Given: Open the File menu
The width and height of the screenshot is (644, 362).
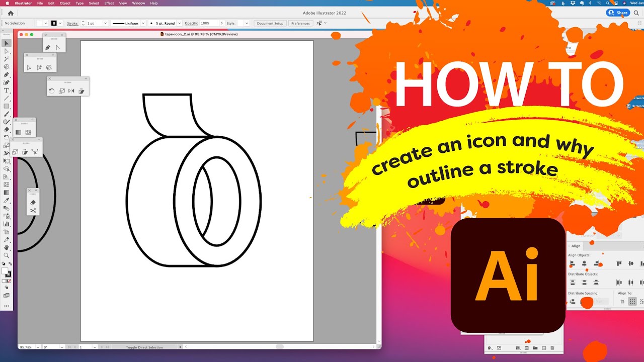Looking at the screenshot, I should tap(40, 3).
